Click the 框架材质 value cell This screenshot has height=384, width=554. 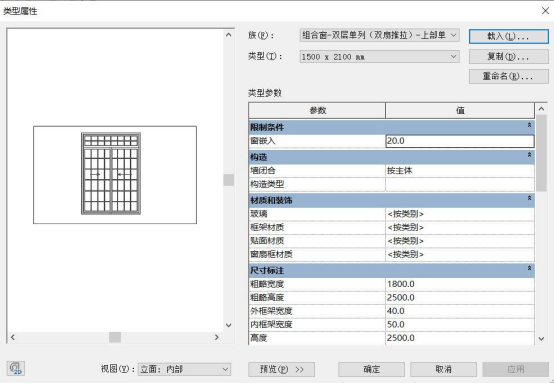[460, 228]
